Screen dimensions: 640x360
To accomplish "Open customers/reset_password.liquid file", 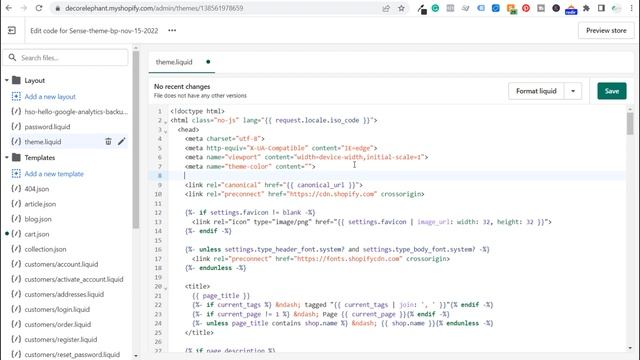I will point(72,355).
